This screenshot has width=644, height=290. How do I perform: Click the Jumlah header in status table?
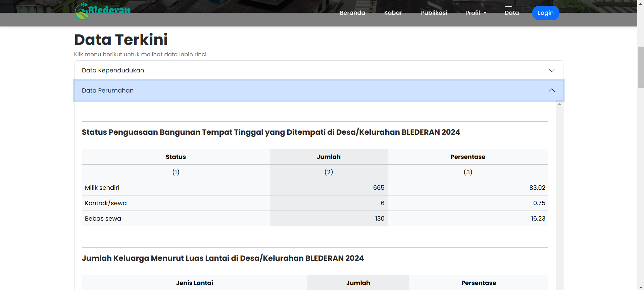328,157
